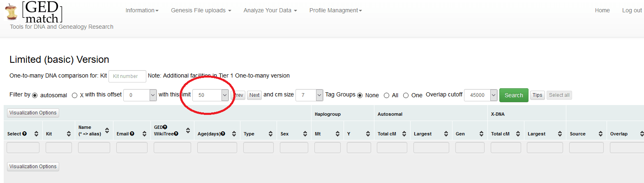
Task: Select Tag Groups One radio
Action: [x=406, y=95]
